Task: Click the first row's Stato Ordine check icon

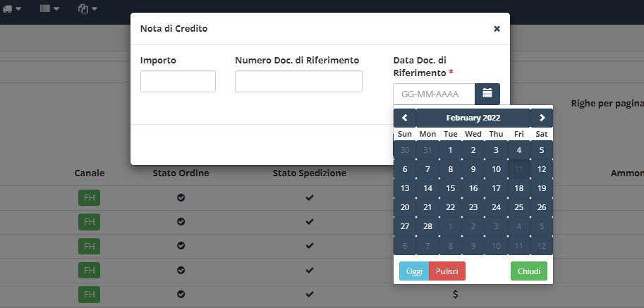Action: (181, 197)
